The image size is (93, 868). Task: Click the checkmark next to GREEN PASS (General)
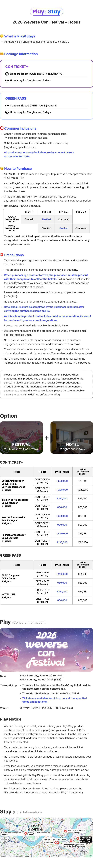7,106
